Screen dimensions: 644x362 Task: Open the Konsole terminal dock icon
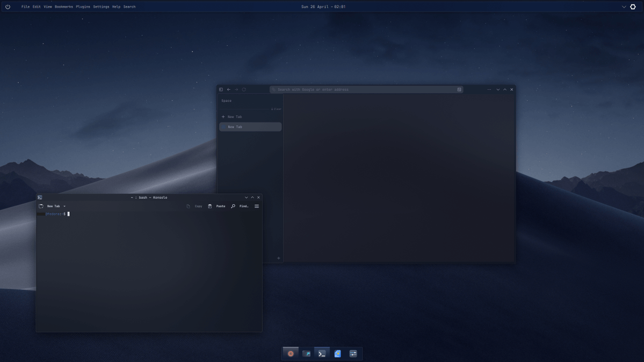coord(322,353)
